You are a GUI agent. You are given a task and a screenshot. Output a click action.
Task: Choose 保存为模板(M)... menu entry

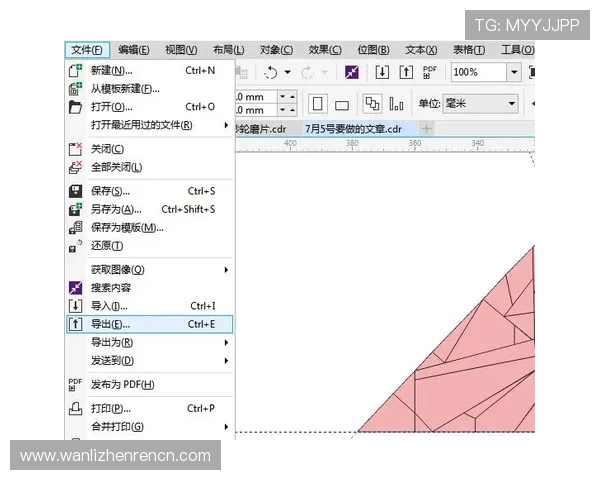click(x=150, y=228)
